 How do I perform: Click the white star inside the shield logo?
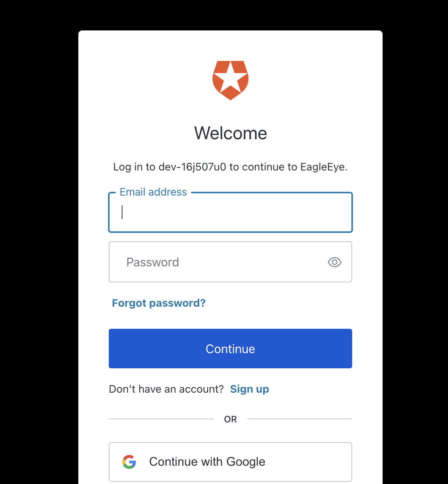tap(230, 78)
